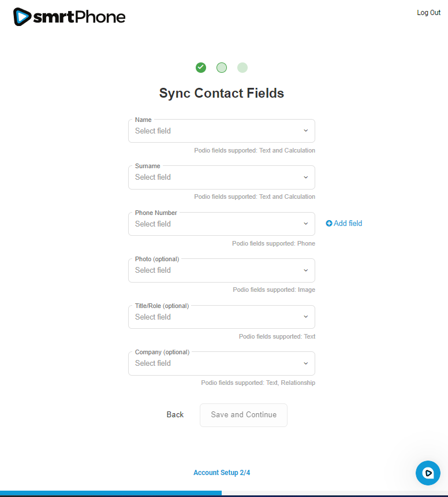The height and width of the screenshot is (497, 448).
Task: Click the smrtPhone logo
Action: tap(69, 17)
